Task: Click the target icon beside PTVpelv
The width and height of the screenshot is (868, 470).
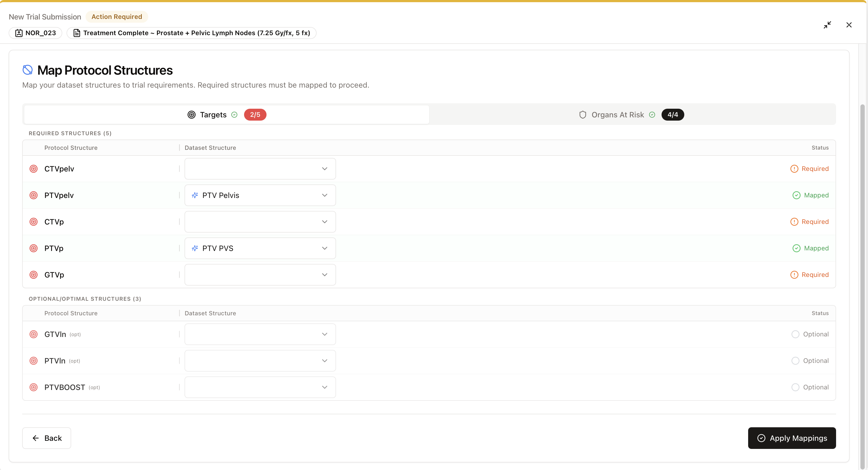Action: [x=34, y=195]
